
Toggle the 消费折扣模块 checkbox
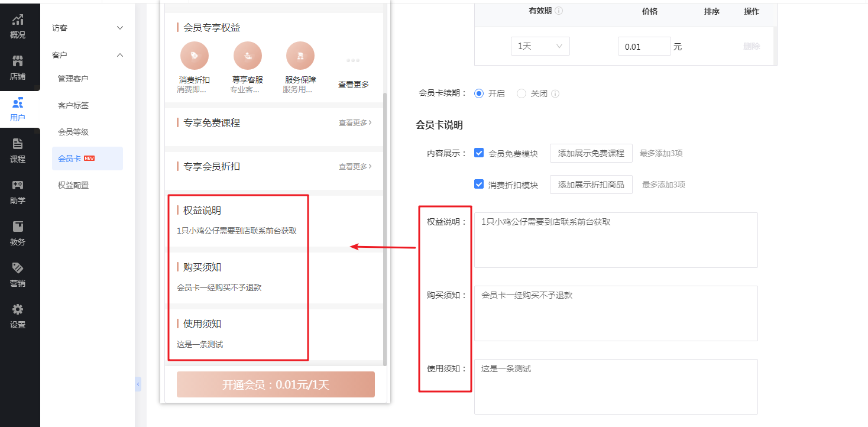(479, 184)
